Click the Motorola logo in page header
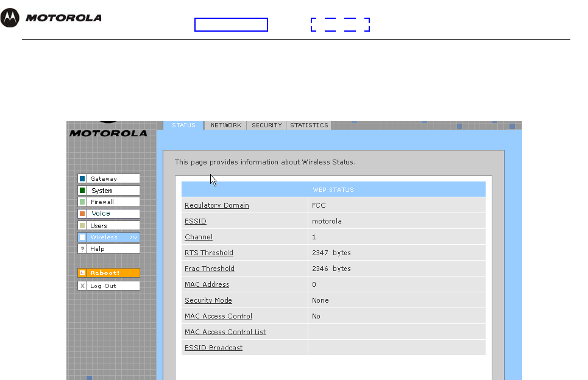 pyautogui.click(x=51, y=18)
